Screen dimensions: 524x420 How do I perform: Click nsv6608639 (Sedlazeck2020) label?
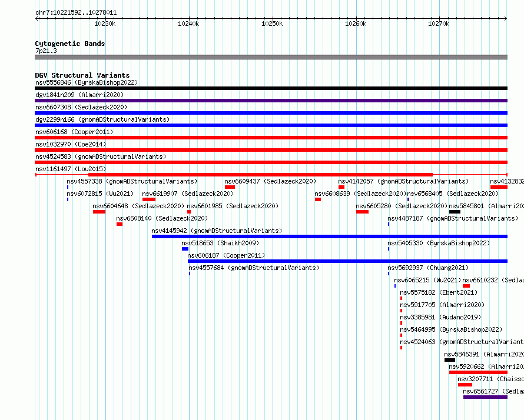pos(360,194)
